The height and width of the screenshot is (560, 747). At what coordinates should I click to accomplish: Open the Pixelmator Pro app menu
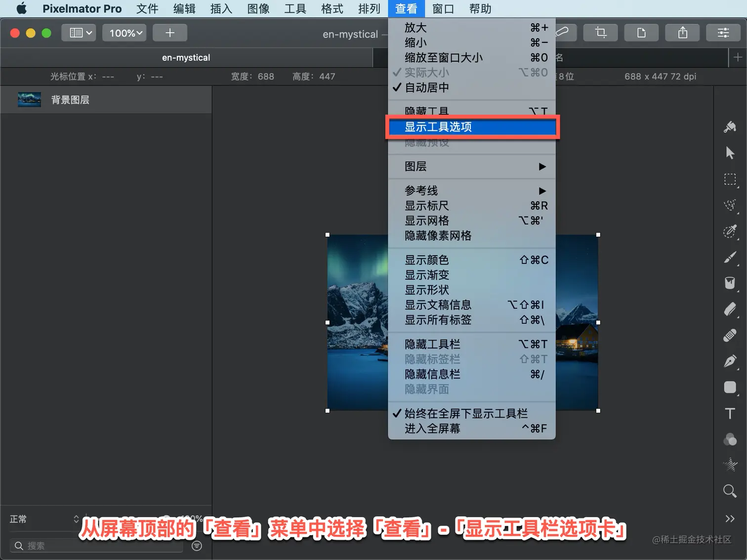[82, 8]
